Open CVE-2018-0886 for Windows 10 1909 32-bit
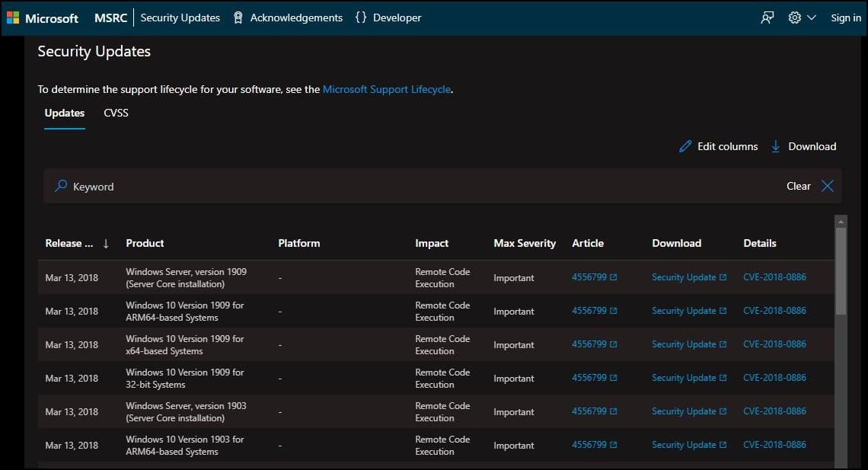868x470 pixels. pos(775,378)
